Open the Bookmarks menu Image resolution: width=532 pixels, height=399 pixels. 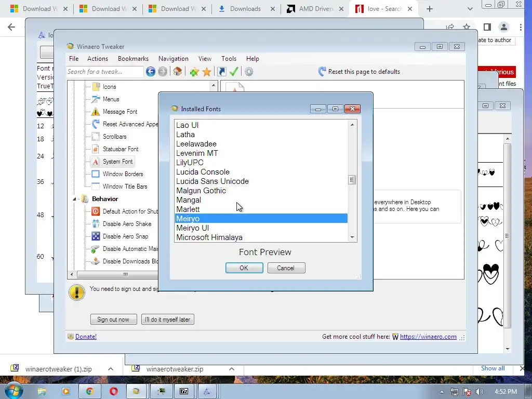pos(133,59)
